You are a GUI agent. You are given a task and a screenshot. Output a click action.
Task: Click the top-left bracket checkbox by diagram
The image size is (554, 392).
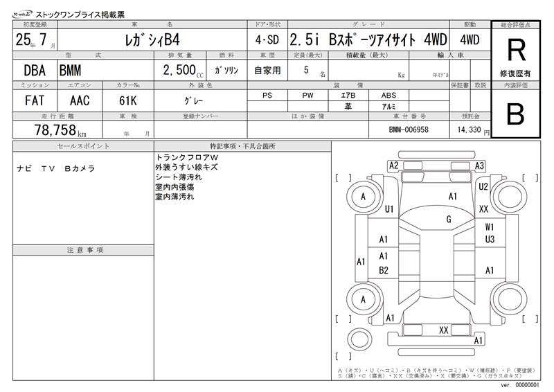point(343,178)
